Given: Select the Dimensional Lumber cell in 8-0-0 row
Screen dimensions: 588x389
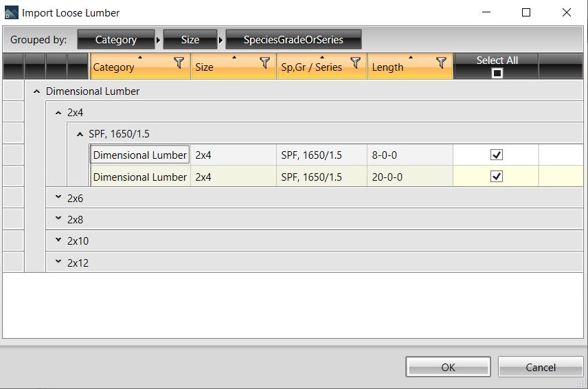Looking at the screenshot, I should point(140,155).
